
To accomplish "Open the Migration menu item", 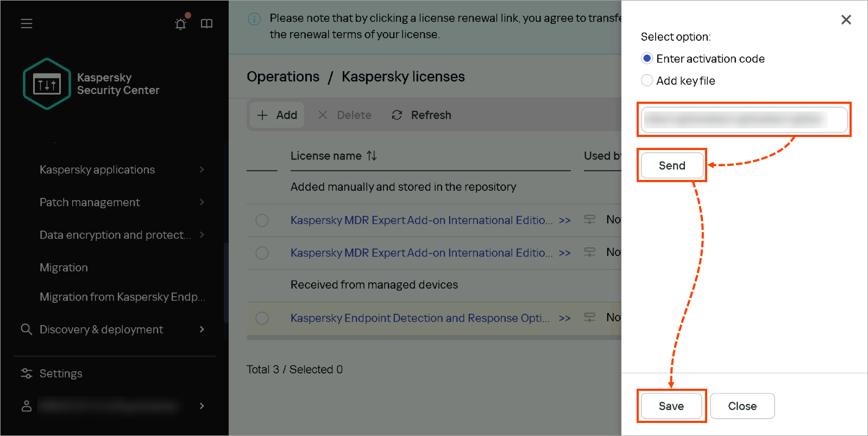I will (64, 267).
